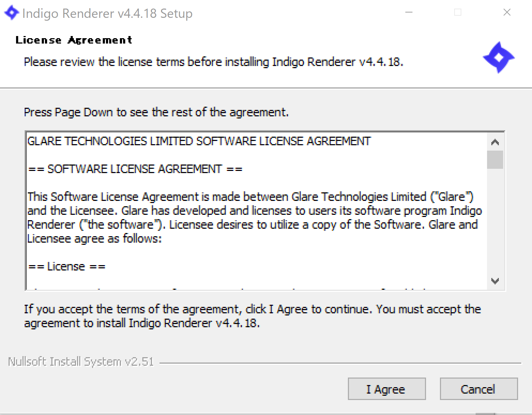Click the license scrollbar up arrow
532x415 pixels.
pos(495,142)
